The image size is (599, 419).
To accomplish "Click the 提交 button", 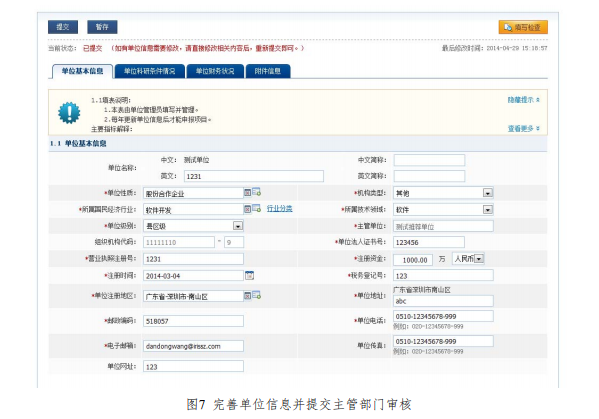I will coord(63,27).
